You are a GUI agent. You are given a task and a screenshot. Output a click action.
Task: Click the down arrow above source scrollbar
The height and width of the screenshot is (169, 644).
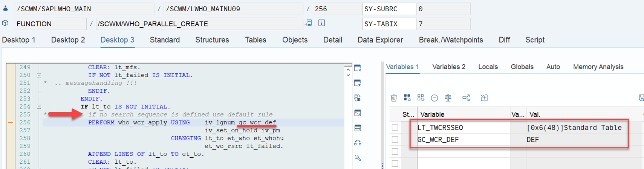348,75
